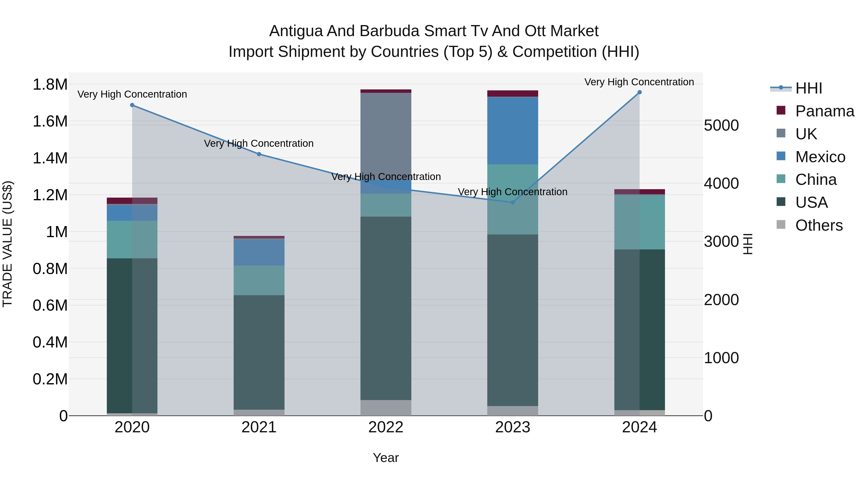The width and height of the screenshot is (868, 488).
Task: Toggle the China legend entry
Action: pos(806,180)
